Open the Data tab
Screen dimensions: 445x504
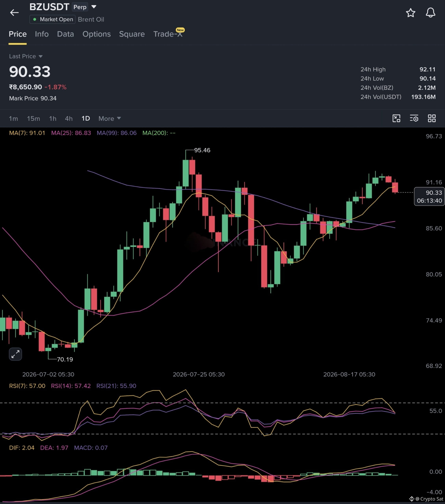tap(65, 34)
